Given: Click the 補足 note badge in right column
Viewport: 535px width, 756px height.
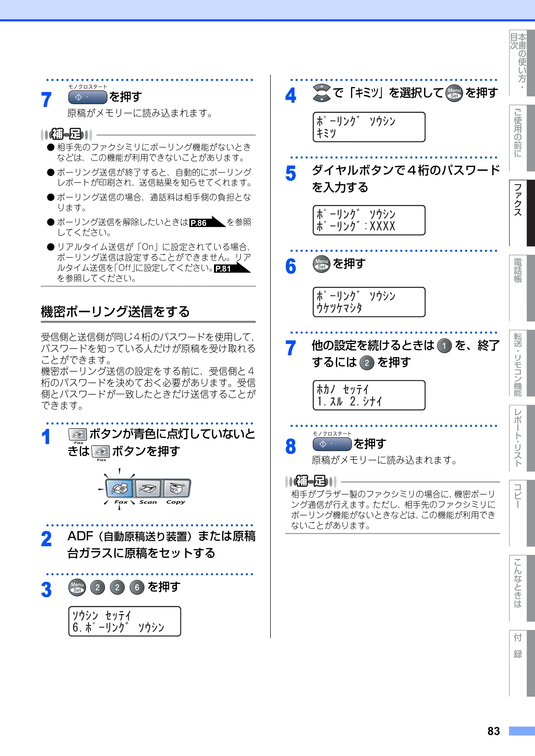Looking at the screenshot, I should coord(311,481).
